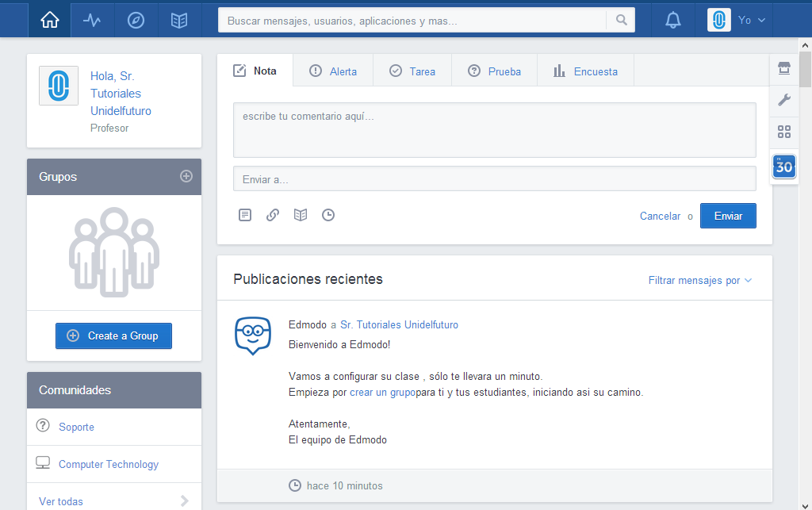The image size is (812, 510).
Task: Expand Ver todas communities
Action: (114, 500)
